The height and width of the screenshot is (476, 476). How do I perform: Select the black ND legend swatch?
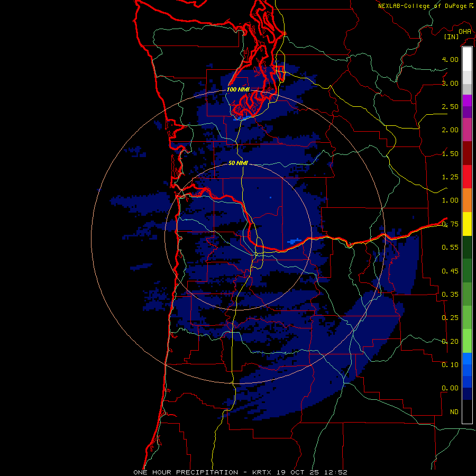pyautogui.click(x=467, y=411)
